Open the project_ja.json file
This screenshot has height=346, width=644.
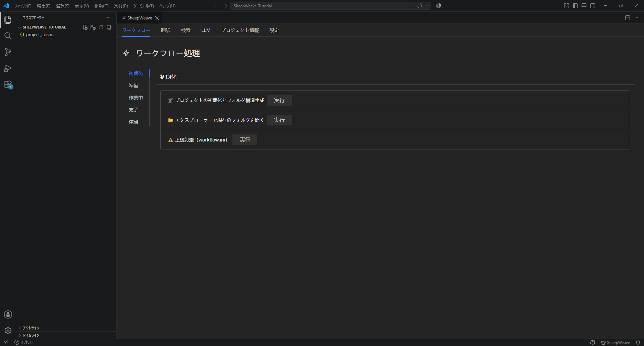[40, 35]
